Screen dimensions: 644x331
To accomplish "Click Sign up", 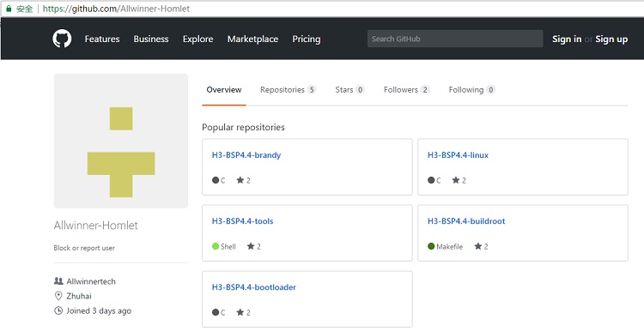I will click(x=611, y=39).
